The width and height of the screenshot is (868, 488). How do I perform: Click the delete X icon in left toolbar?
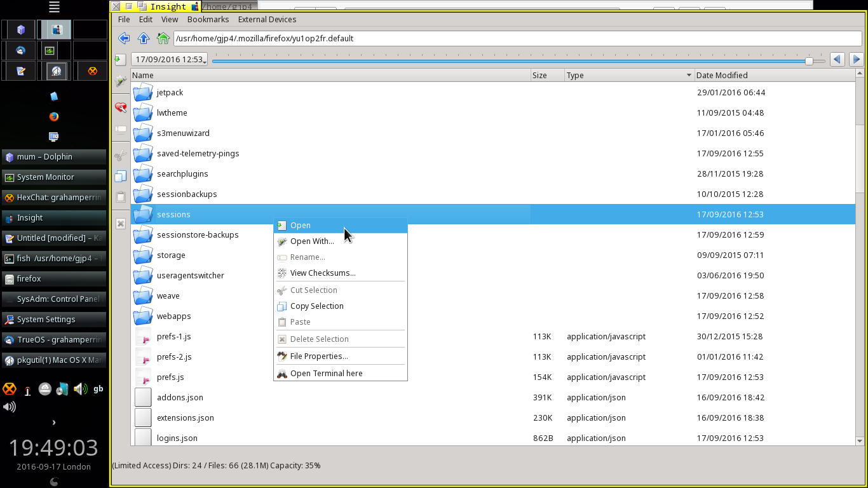pyautogui.click(x=121, y=223)
